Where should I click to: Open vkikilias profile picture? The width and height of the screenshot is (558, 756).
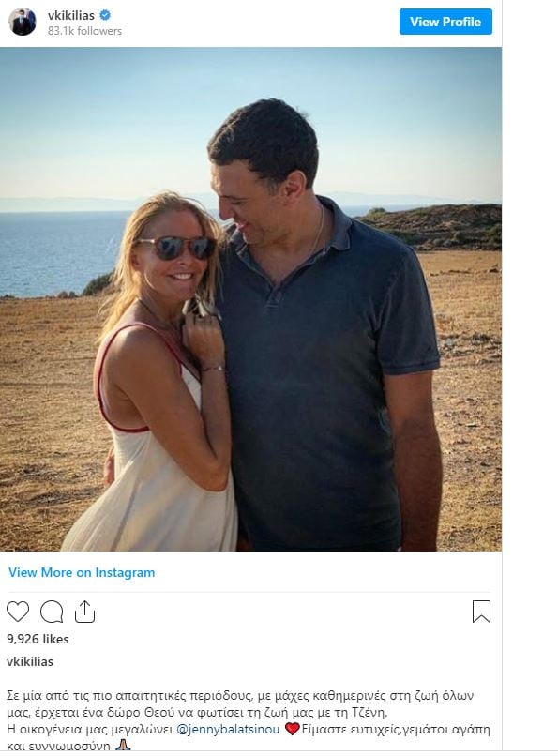click(21, 23)
